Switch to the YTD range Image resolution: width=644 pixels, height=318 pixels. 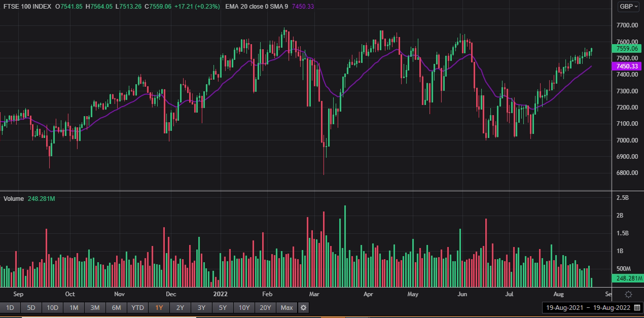[x=137, y=307]
